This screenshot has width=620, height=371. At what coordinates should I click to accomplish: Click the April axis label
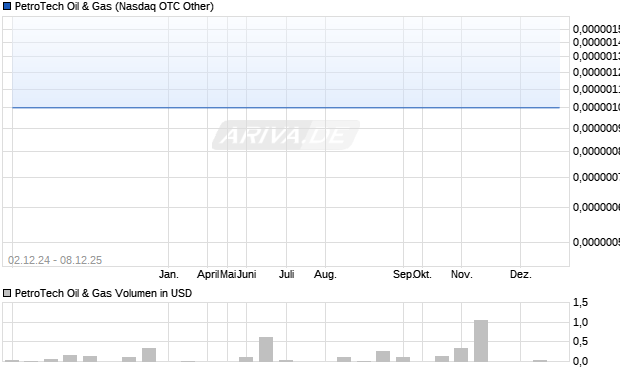(x=208, y=274)
